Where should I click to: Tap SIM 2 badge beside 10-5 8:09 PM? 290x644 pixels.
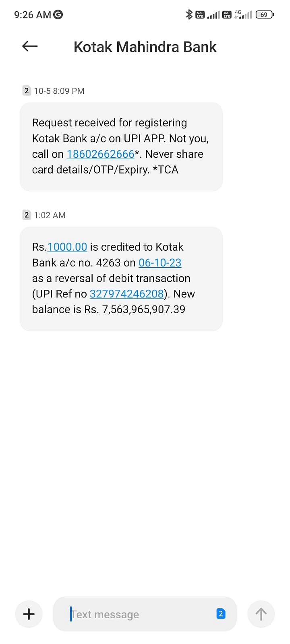click(x=27, y=91)
